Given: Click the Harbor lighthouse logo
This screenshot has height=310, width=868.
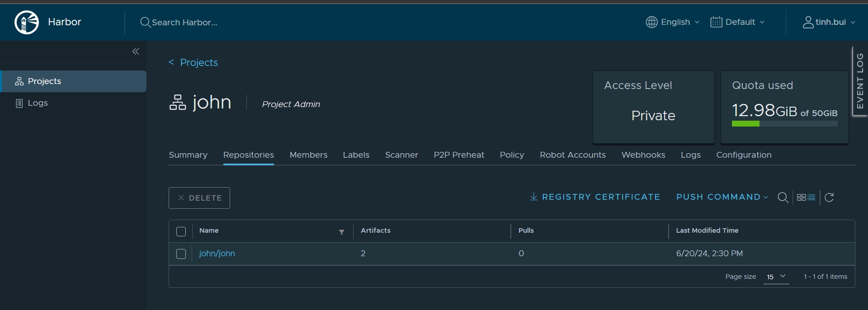Looking at the screenshot, I should (x=27, y=22).
